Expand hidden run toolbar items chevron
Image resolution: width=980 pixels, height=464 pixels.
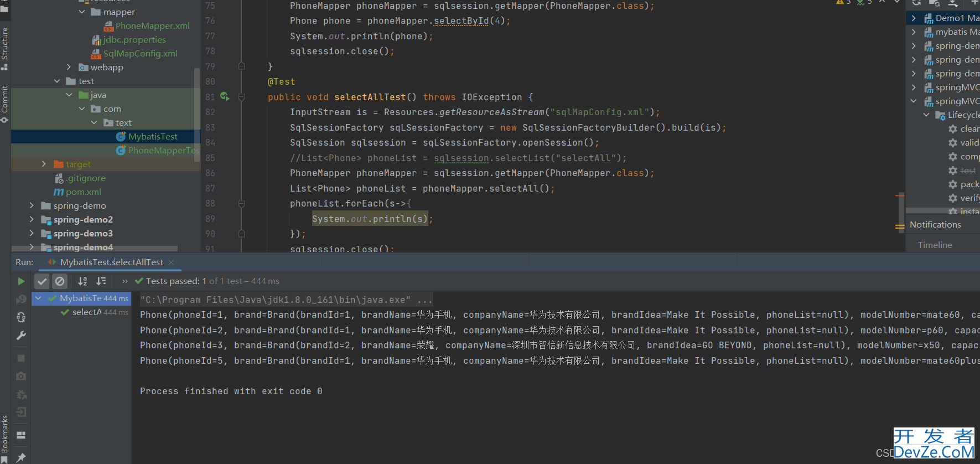tap(125, 281)
